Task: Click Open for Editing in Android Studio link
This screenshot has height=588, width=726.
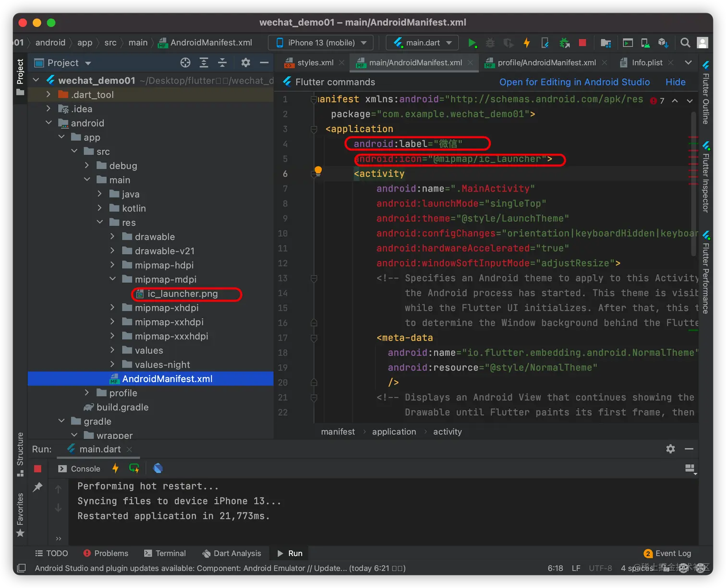Action: pyautogui.click(x=574, y=82)
